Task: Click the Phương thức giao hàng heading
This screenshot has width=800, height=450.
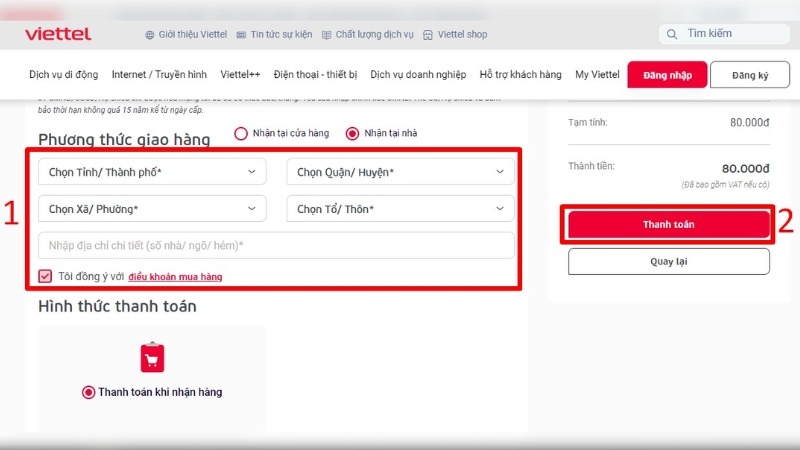Action: [x=124, y=139]
